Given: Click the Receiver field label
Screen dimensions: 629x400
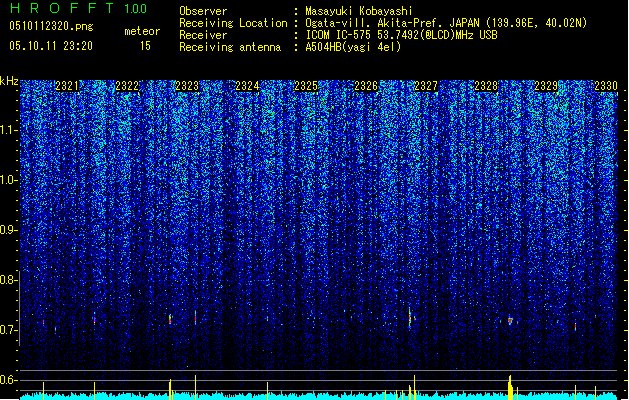Looking at the screenshot, I should (203, 35).
